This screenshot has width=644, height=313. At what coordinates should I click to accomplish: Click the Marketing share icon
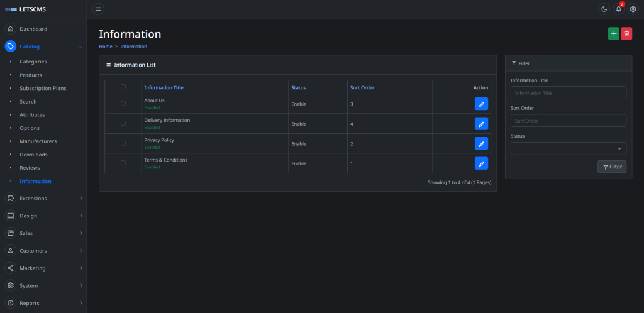11,268
